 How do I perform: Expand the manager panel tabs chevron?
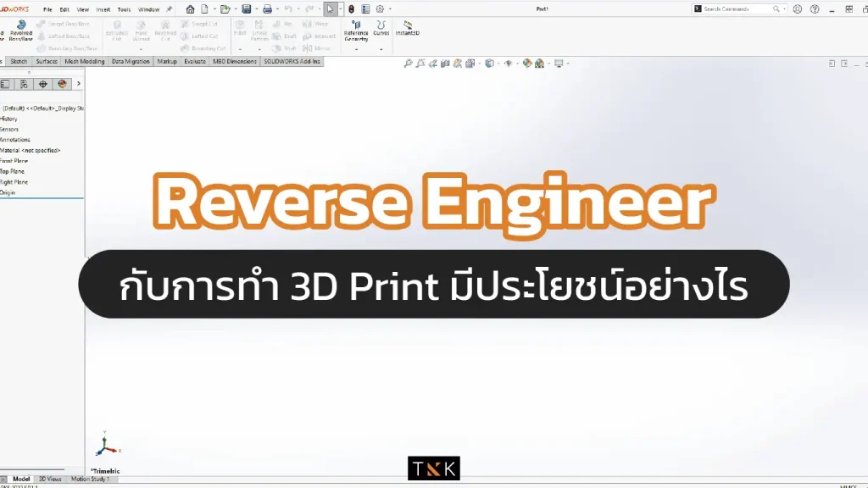coord(79,84)
